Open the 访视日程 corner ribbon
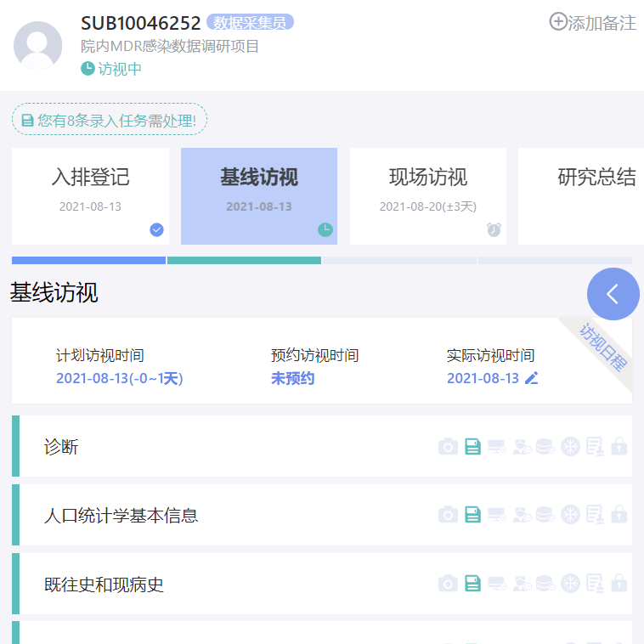This screenshot has width=644, height=644. [x=602, y=347]
